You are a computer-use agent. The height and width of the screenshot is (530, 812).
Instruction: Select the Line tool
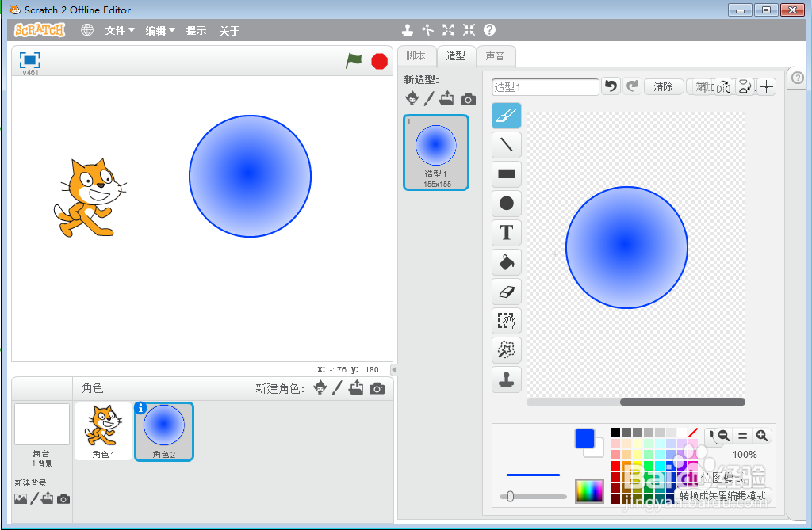point(506,144)
